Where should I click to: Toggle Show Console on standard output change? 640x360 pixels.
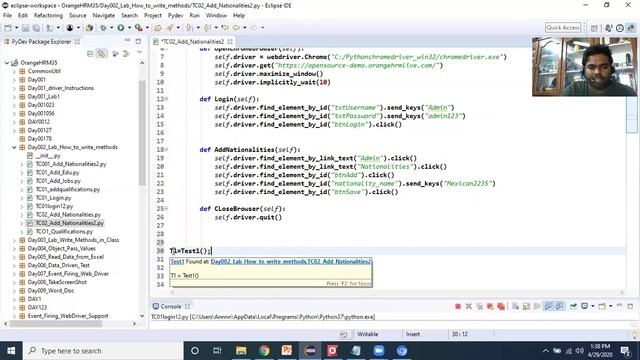pyautogui.click(x=549, y=307)
